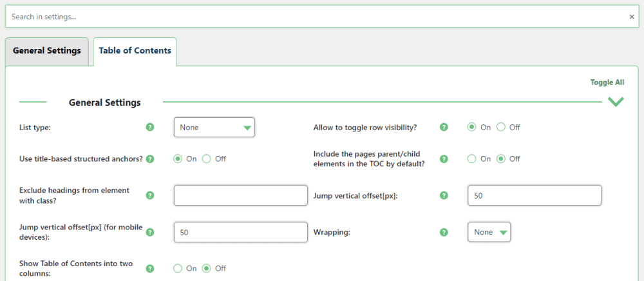
Task: Clear the settings search field
Action: click(x=632, y=17)
